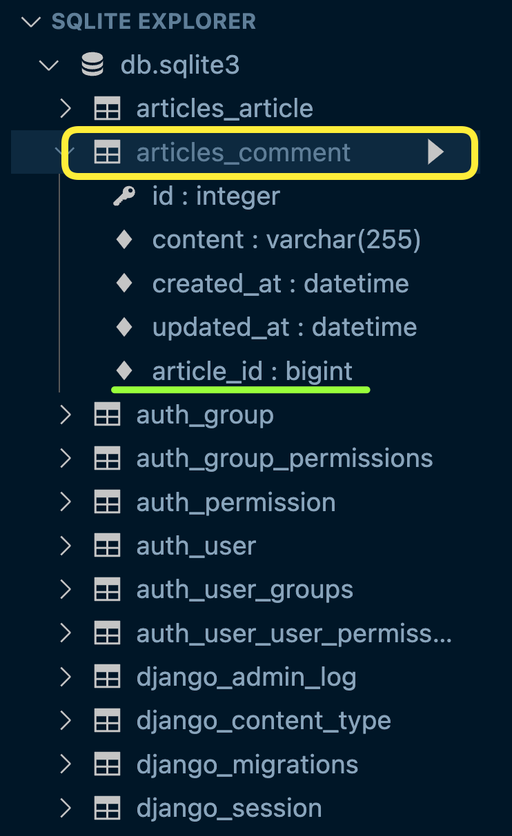Viewport: 512px width, 836px height.
Task: Click the auth_user_groups table icon
Action: [107, 590]
